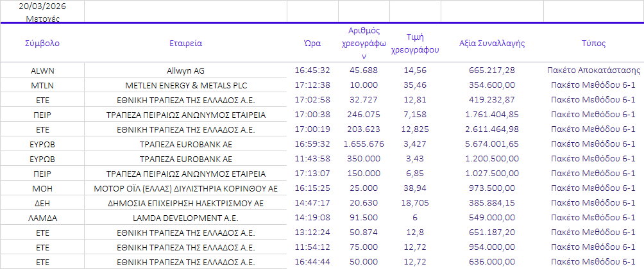The width and height of the screenshot is (644, 269).
Task: Select the price cell 6,85
Action: 415,174
